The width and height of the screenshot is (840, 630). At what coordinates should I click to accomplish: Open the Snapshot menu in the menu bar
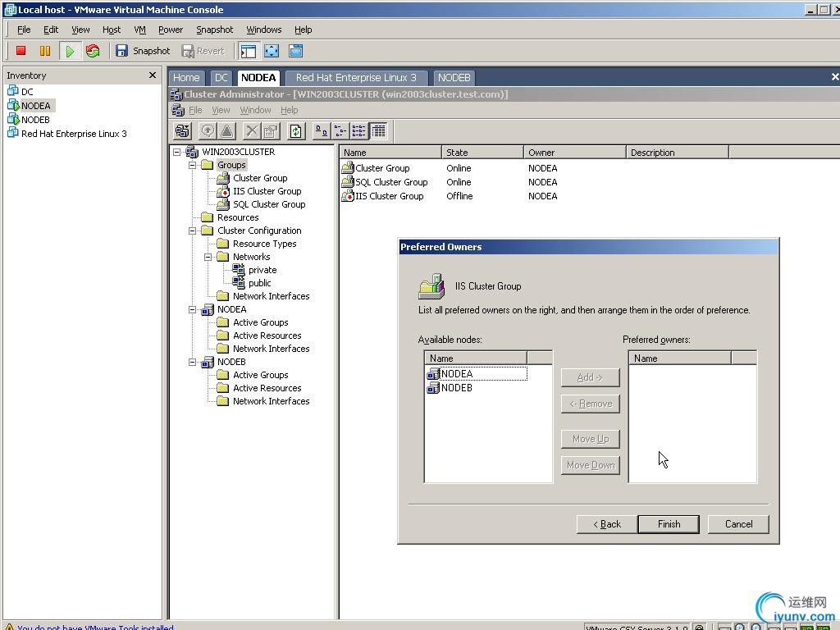214,30
